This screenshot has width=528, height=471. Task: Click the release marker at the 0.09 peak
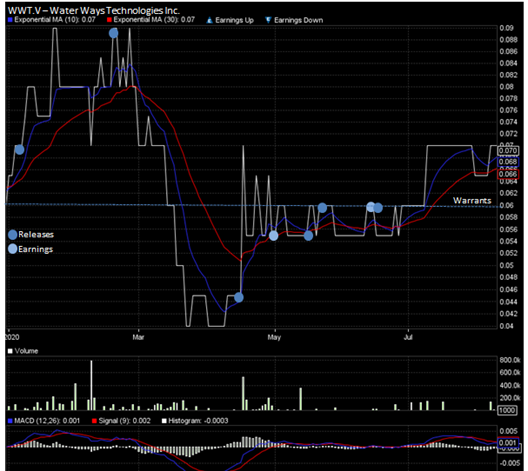113,33
